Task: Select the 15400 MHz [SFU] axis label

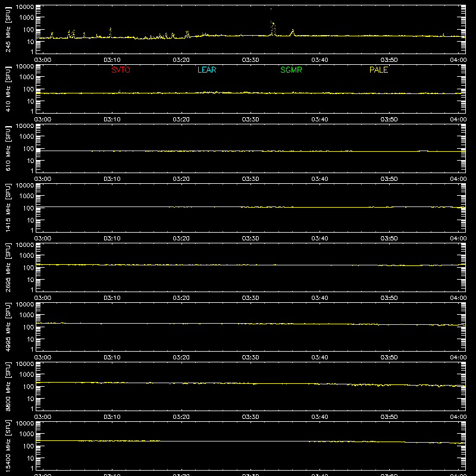Action: [8, 446]
